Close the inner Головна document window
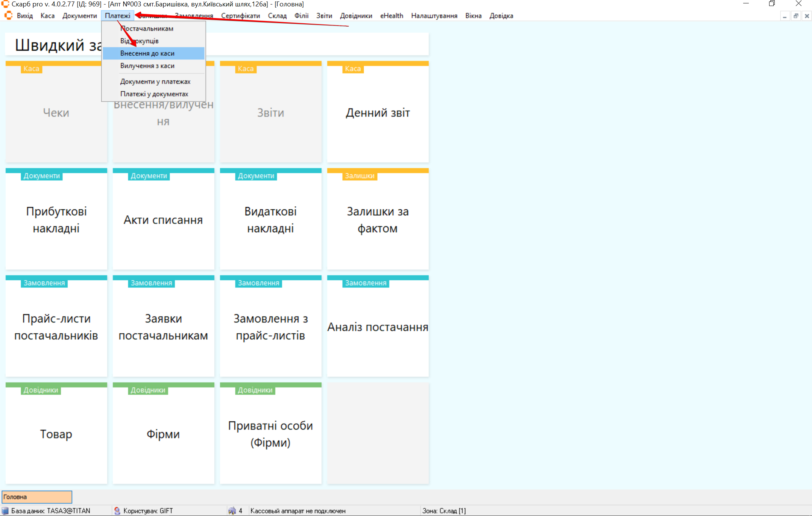Viewport: 812px width, 516px height. point(807,16)
